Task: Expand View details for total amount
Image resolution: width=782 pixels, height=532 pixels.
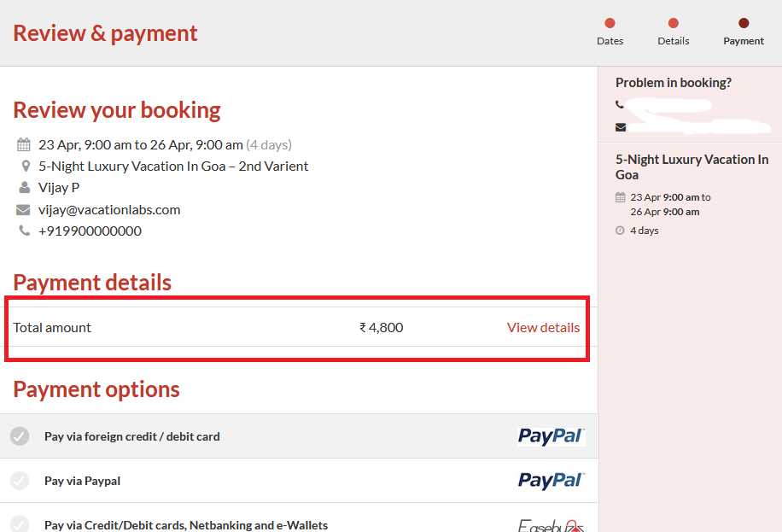Action: click(543, 327)
